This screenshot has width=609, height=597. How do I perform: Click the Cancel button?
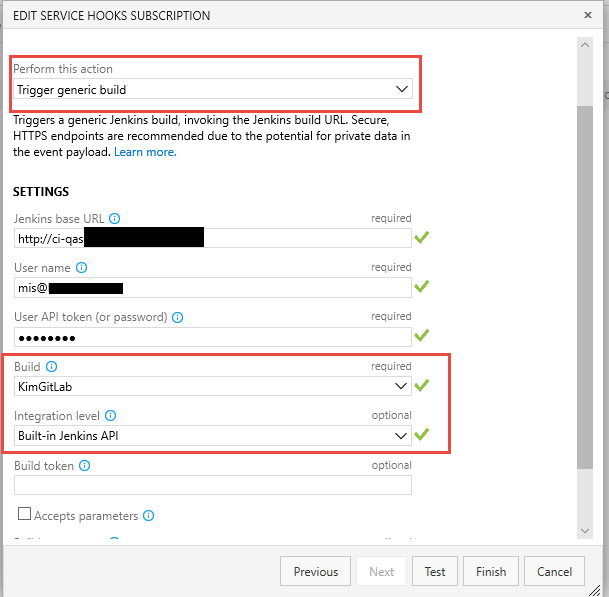click(x=554, y=571)
